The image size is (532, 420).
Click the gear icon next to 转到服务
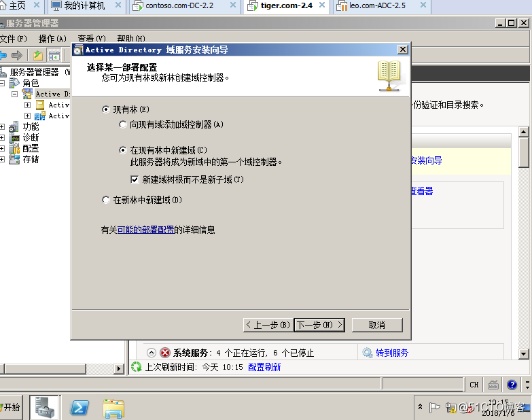point(367,353)
